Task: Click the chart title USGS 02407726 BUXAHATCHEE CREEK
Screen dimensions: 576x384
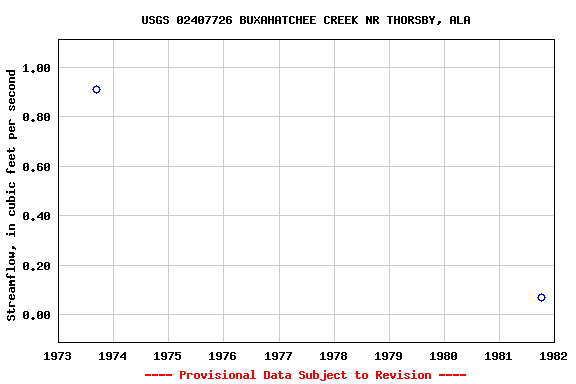Action: [x=306, y=20]
